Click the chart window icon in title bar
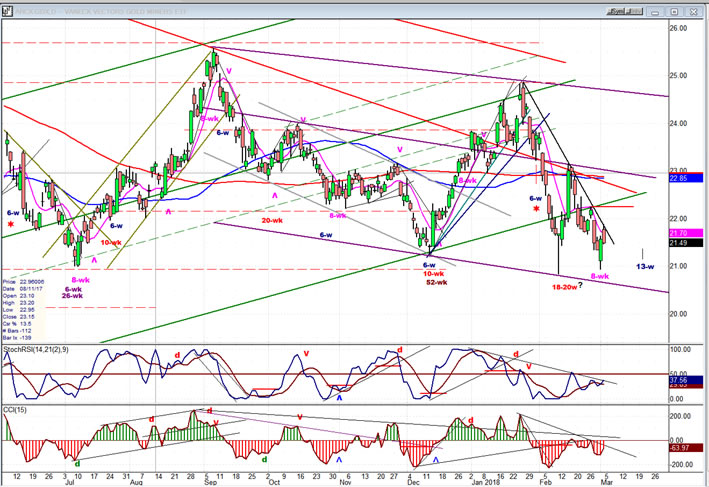709x487 pixels. point(7,11)
